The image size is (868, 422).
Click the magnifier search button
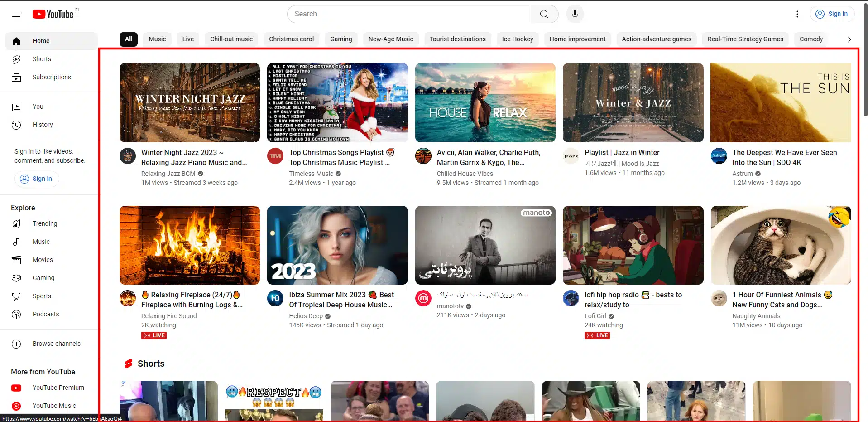tap(544, 14)
